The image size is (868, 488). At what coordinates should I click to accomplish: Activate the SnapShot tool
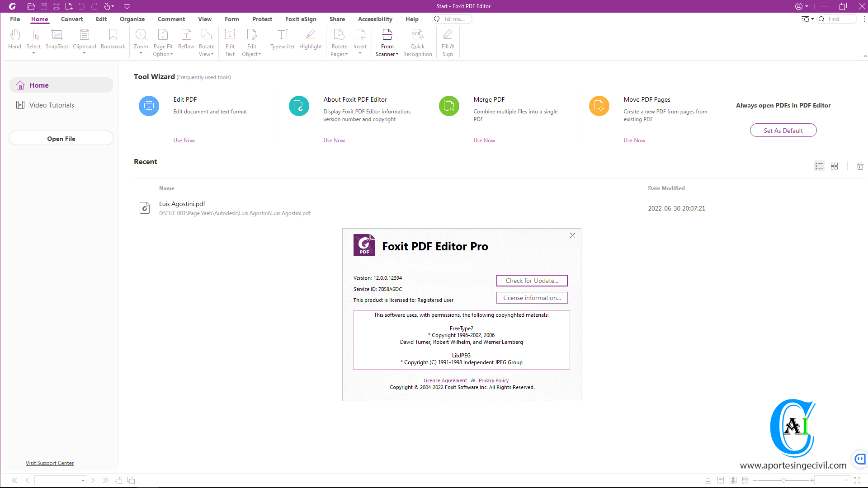[x=57, y=41]
